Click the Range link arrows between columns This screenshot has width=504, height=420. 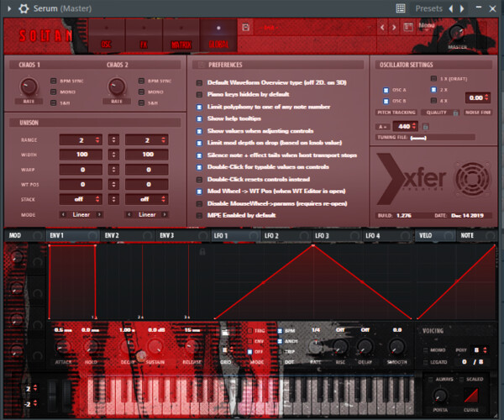pyautogui.click(x=113, y=139)
